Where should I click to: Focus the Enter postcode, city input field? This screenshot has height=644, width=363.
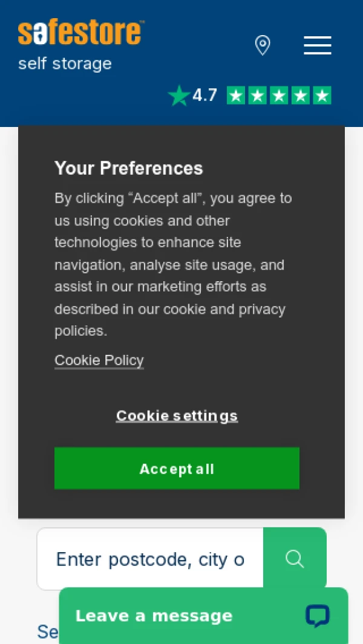[x=150, y=559]
